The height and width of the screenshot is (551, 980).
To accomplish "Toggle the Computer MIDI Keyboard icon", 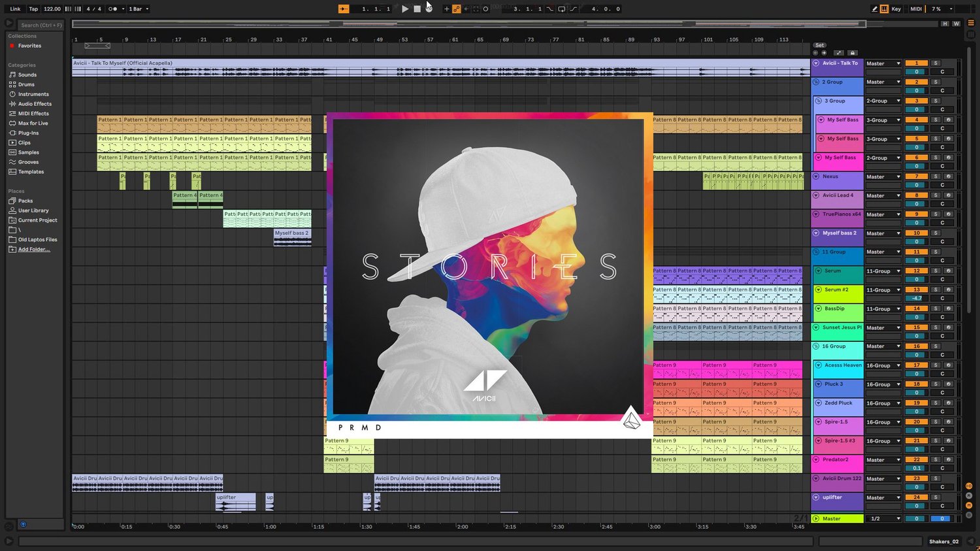I will pos(884,9).
